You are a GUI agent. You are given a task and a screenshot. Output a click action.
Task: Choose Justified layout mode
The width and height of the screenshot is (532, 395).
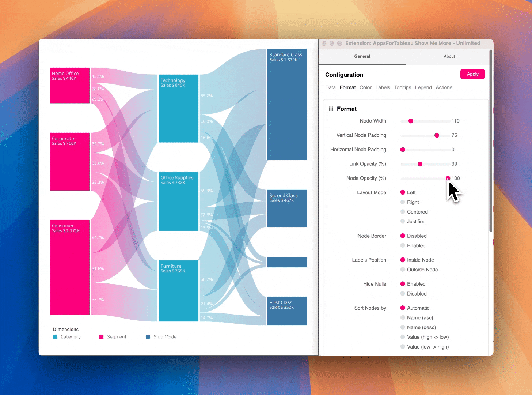pos(403,222)
